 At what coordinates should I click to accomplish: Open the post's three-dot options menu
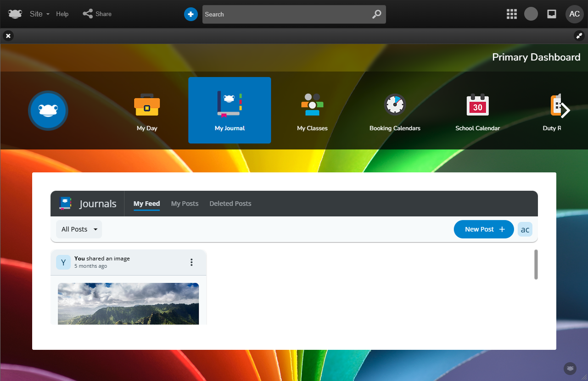[x=191, y=262]
